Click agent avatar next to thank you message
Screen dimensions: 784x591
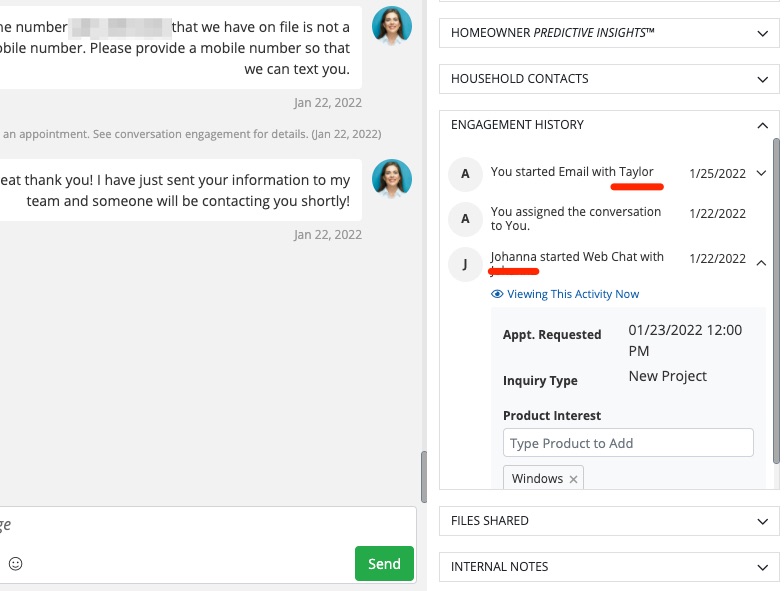[391, 178]
